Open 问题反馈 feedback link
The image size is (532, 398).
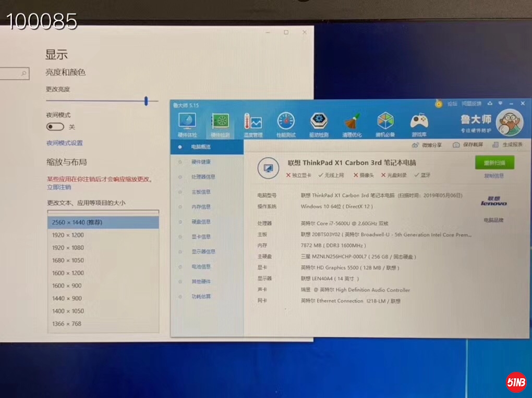tap(471, 104)
